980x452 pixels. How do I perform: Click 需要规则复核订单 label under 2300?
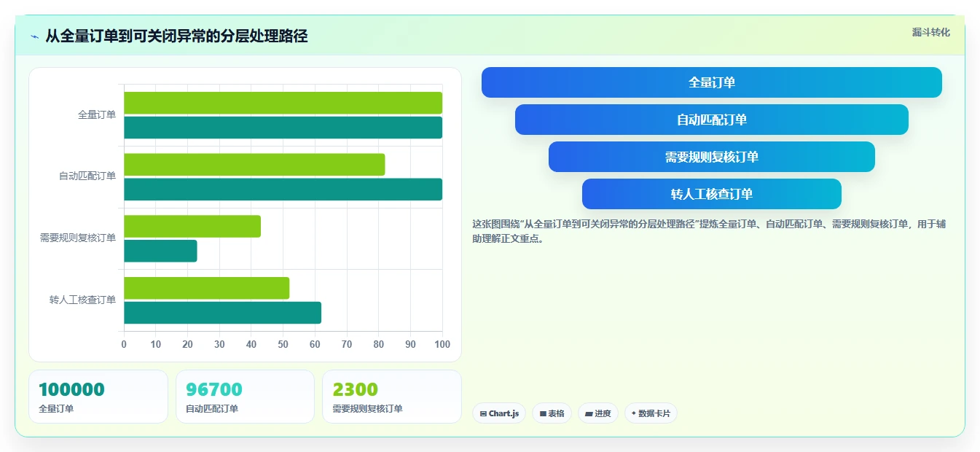[x=367, y=409]
